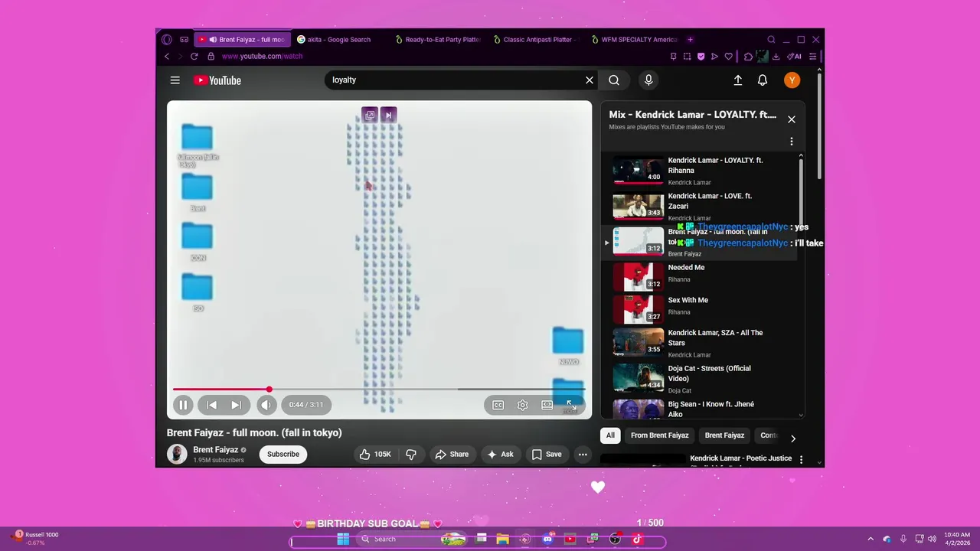The height and width of the screenshot is (551, 980).
Task: Go back with the browser back arrow
Action: coord(167,57)
